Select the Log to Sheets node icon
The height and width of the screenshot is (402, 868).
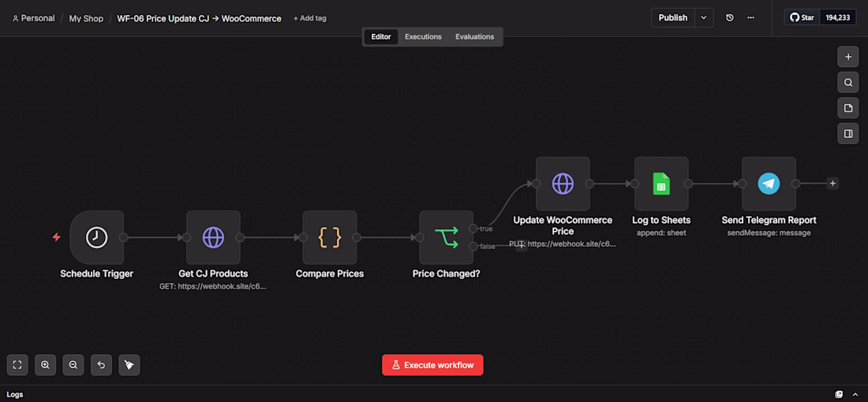661,184
